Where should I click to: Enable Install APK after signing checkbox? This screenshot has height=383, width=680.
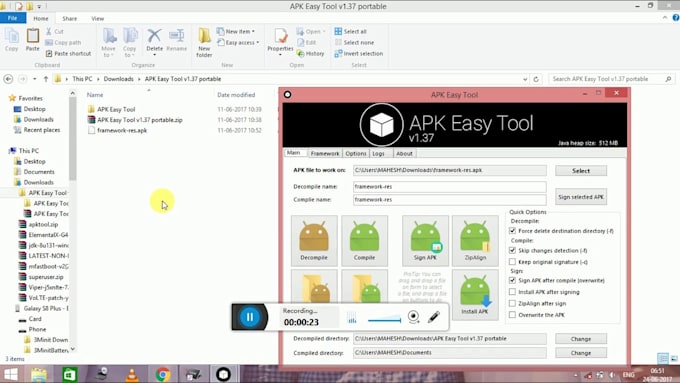[513, 292]
